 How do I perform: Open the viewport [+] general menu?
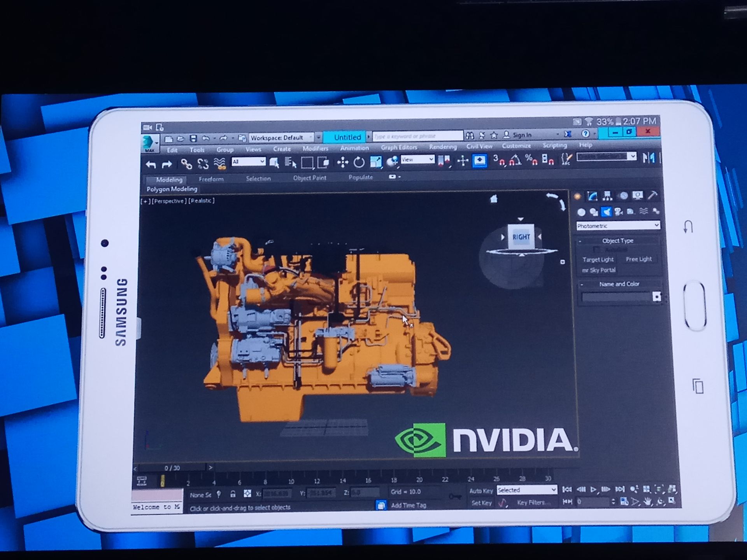coord(146,201)
